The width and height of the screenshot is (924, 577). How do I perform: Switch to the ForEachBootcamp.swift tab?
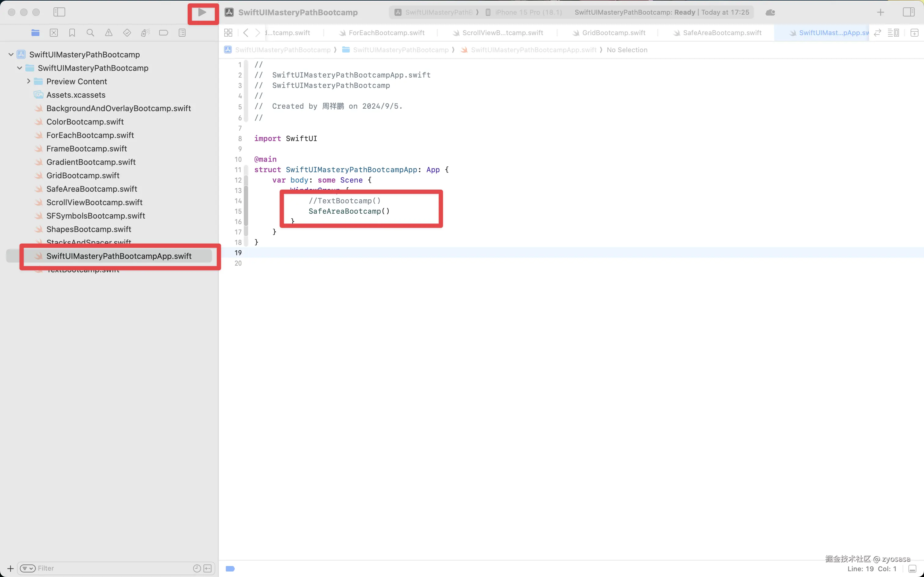pyautogui.click(x=386, y=33)
